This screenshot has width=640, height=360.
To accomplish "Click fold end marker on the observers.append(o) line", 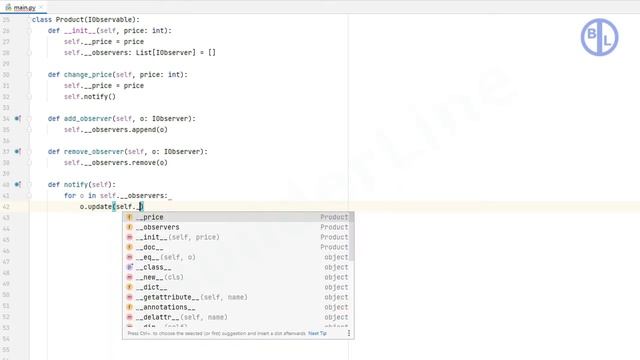I will click(29, 130).
